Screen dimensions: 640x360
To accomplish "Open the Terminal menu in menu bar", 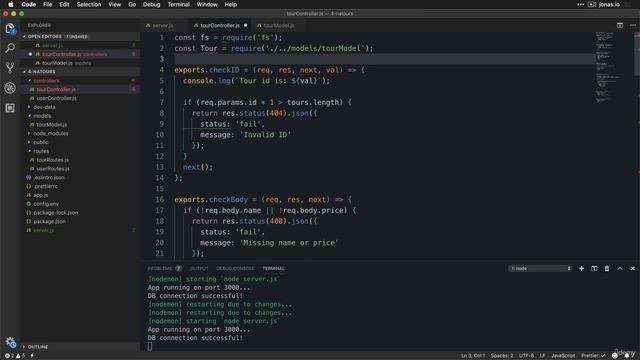I will [178, 4].
